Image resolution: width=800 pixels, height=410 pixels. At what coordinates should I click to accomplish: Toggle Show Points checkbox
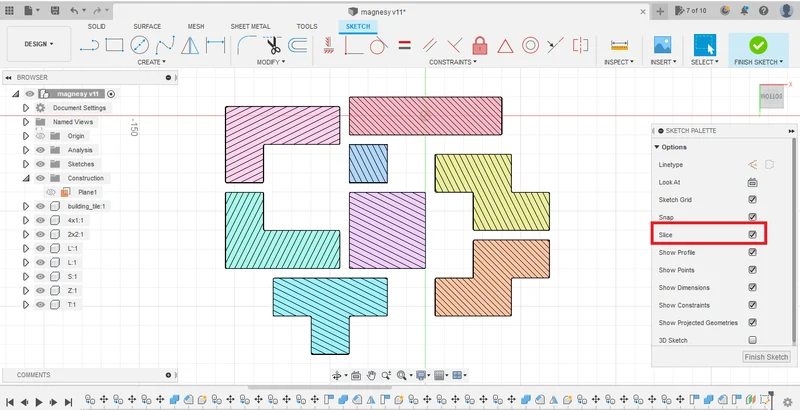click(x=753, y=270)
